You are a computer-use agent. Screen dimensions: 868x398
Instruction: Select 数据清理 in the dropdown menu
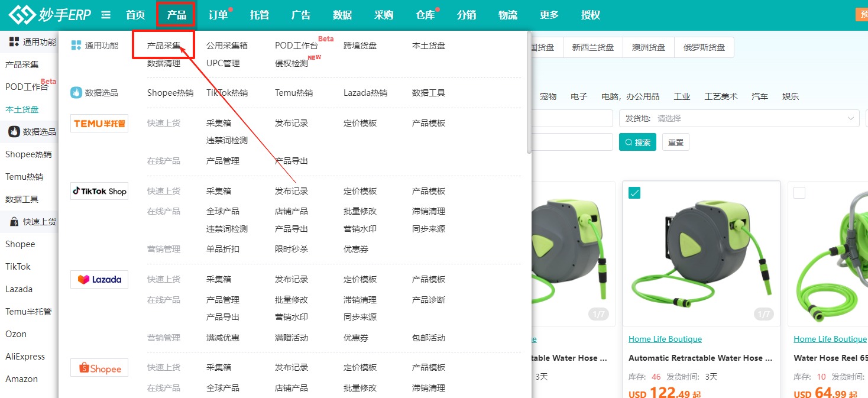164,63
